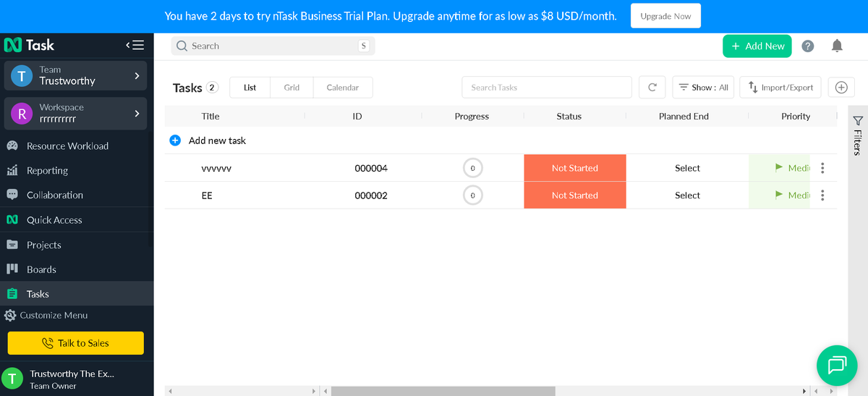Open task titled vvvvvv
Screen dimensions: 868x396
(216, 168)
